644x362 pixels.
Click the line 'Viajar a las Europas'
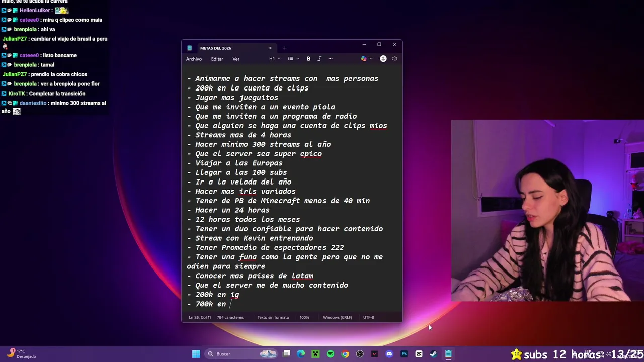tap(234, 163)
